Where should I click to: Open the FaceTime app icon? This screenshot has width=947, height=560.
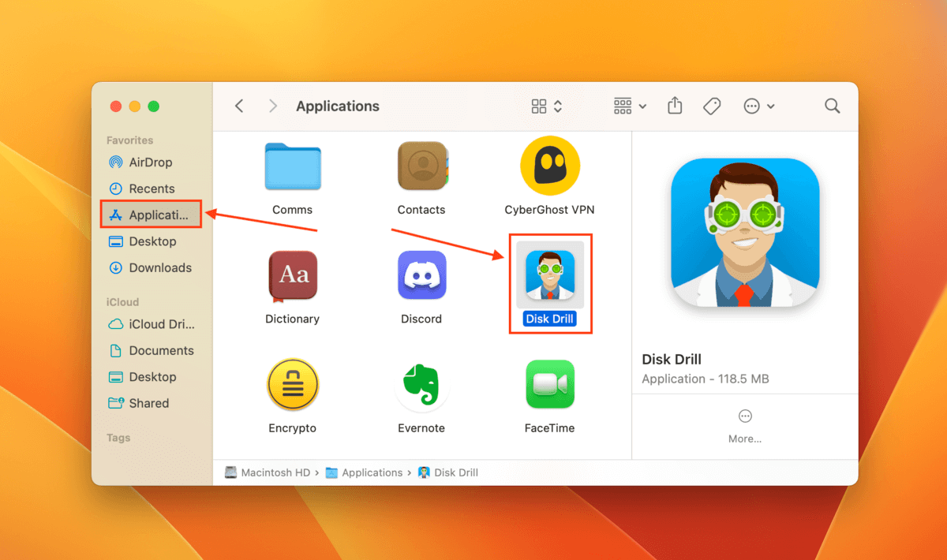[x=549, y=385]
